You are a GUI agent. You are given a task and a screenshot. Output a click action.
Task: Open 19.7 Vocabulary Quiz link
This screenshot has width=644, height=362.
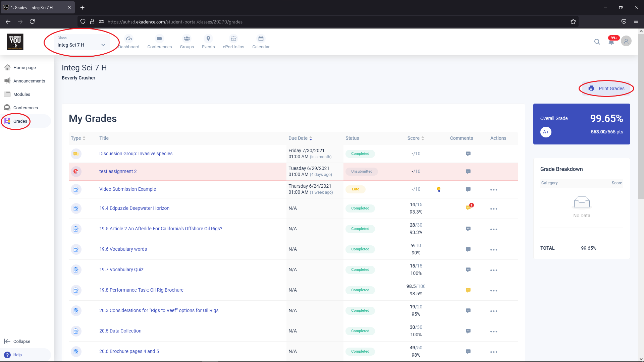(121, 269)
